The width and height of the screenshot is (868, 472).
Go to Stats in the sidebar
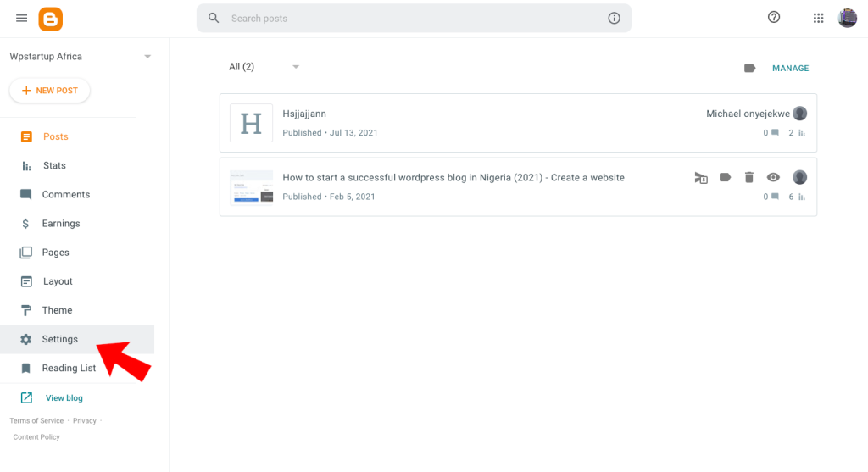(x=54, y=165)
